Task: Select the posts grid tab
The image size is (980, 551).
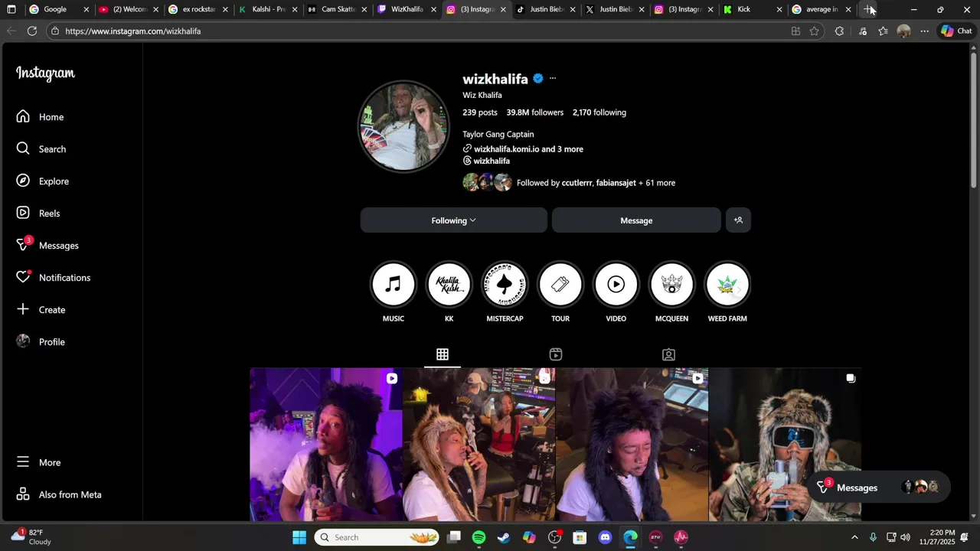Action: 443,354
